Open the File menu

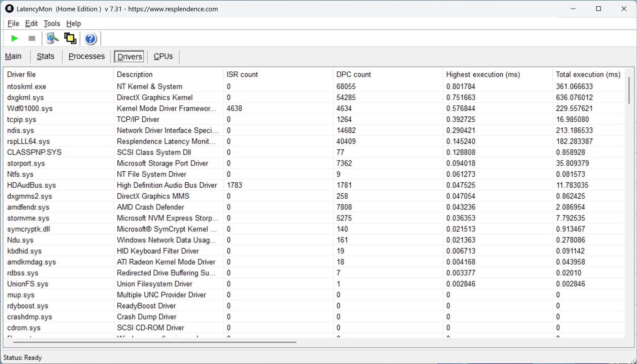pyautogui.click(x=13, y=24)
